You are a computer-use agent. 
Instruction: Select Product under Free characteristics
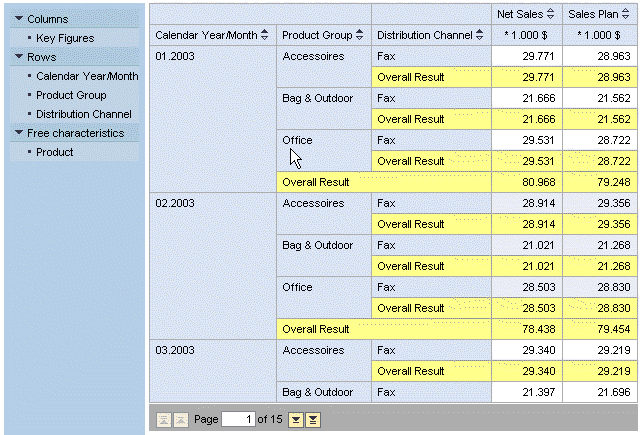[x=54, y=152]
